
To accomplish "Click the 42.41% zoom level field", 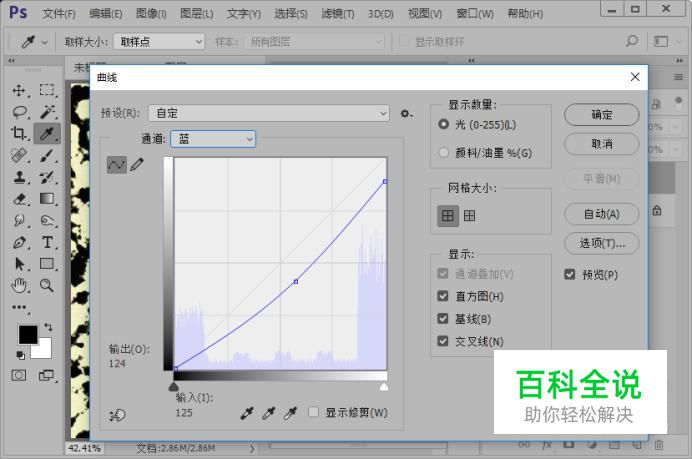I will point(84,448).
